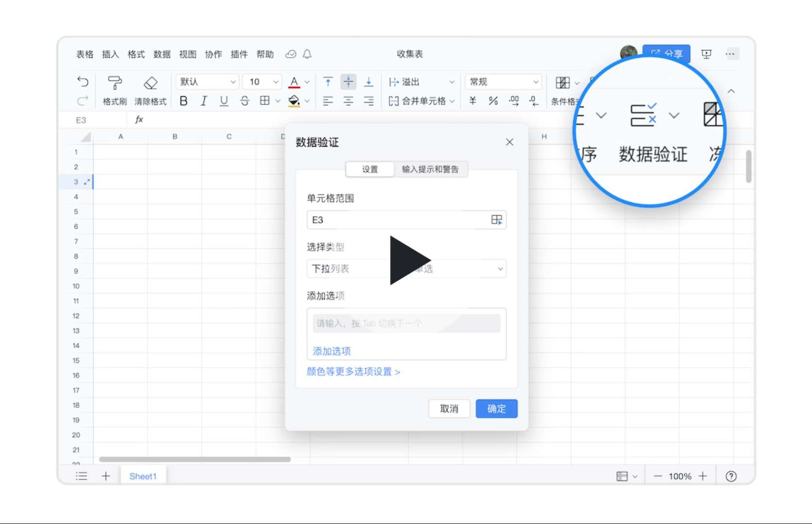Toggle underline formatting
812x524 pixels.
(224, 101)
